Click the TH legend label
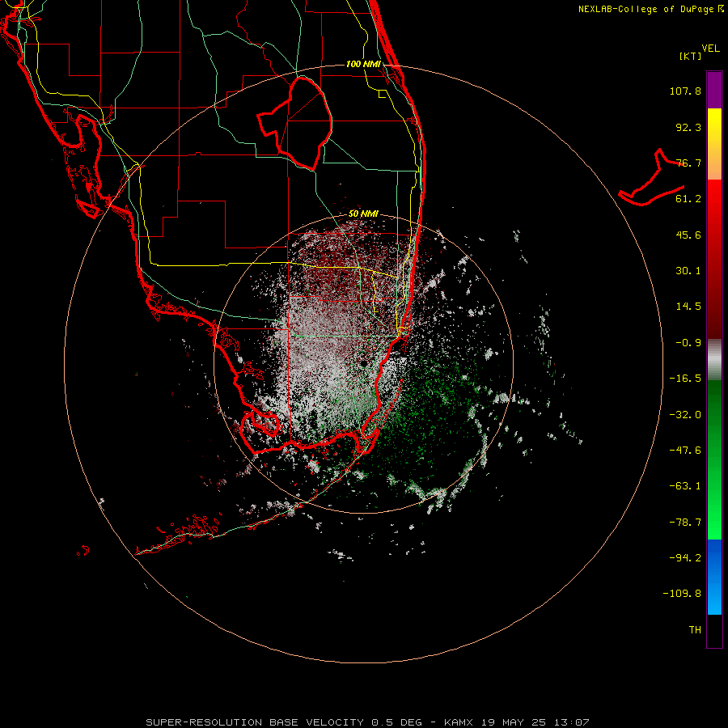 point(695,630)
